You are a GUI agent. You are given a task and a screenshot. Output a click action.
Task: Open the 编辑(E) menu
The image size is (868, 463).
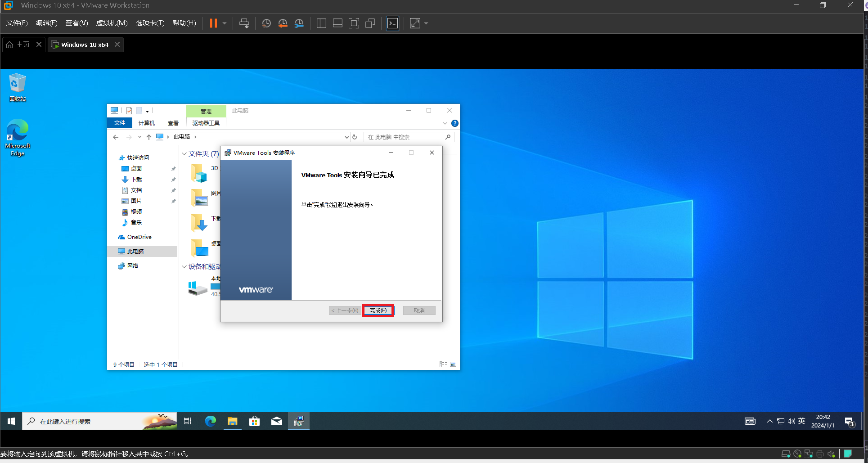pos(47,23)
